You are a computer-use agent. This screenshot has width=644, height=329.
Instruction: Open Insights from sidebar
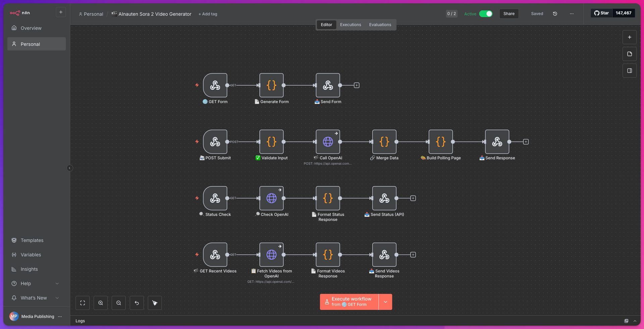(36, 269)
